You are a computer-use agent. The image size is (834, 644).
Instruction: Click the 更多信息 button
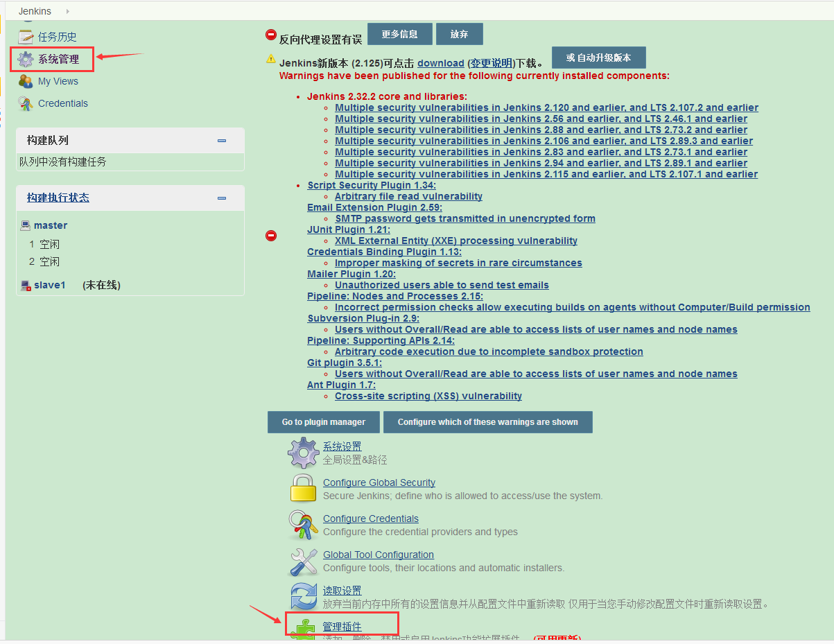click(400, 34)
